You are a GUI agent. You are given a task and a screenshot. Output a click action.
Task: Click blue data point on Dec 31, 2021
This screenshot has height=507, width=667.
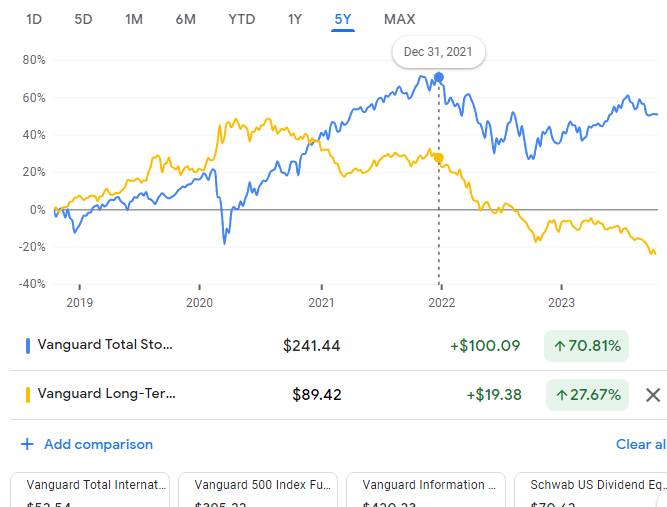coord(439,77)
